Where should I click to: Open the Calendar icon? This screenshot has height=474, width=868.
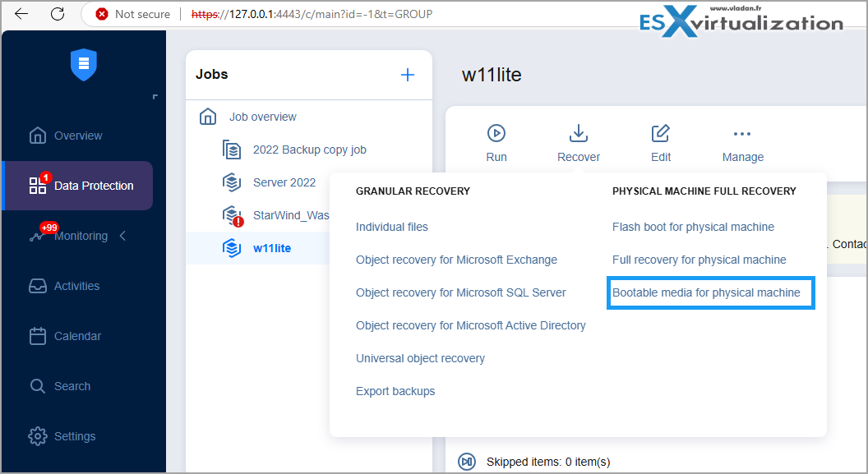pyautogui.click(x=38, y=336)
